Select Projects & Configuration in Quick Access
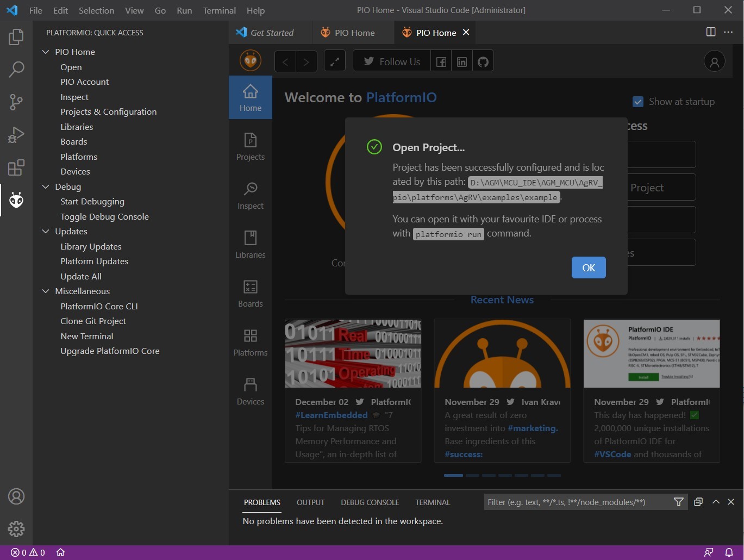744x560 pixels. pos(109,111)
